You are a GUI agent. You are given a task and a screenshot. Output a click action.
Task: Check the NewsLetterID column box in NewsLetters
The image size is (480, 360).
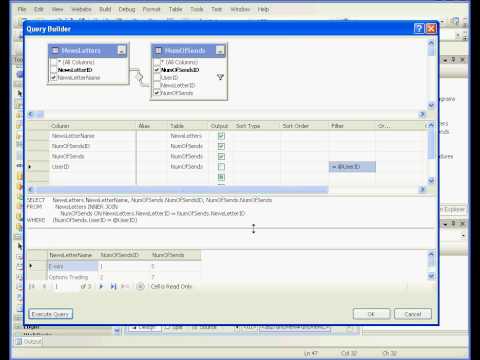pyautogui.click(x=54, y=70)
